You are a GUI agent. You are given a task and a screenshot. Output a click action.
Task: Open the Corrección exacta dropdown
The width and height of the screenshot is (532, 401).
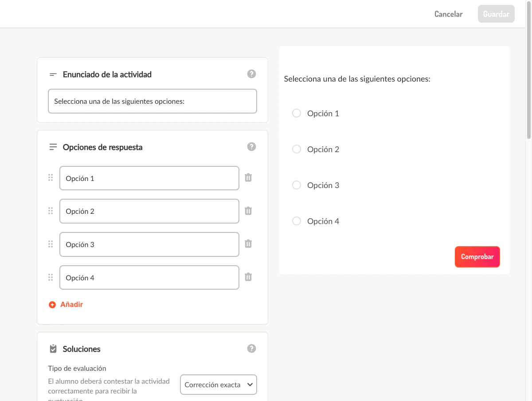[218, 385]
